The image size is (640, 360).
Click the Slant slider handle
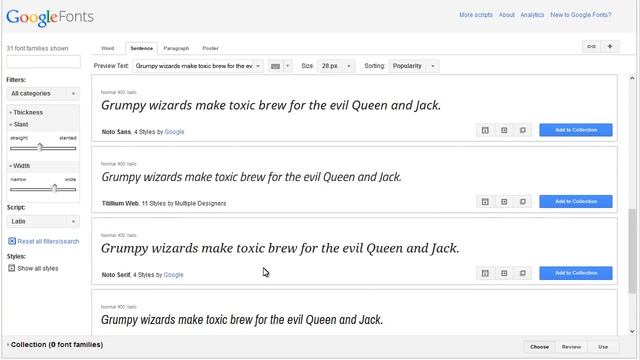40,147
